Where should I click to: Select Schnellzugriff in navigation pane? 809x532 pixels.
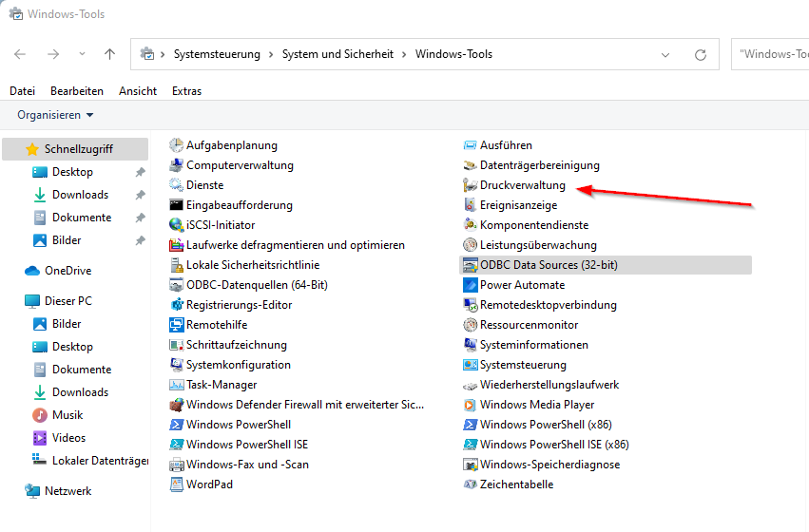[x=75, y=149]
